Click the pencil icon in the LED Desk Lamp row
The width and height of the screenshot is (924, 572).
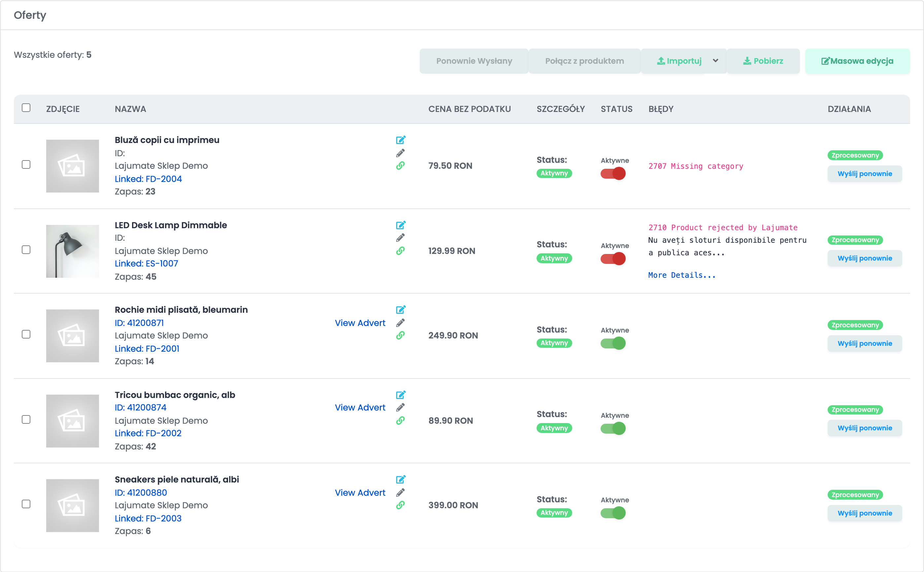point(400,237)
